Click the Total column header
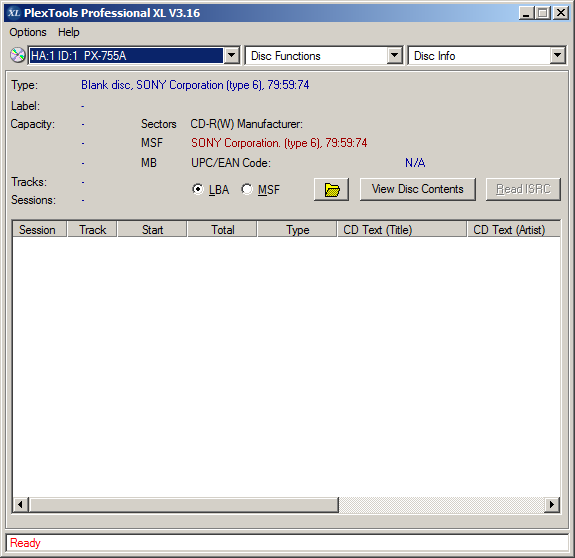The image size is (575, 558). click(223, 230)
